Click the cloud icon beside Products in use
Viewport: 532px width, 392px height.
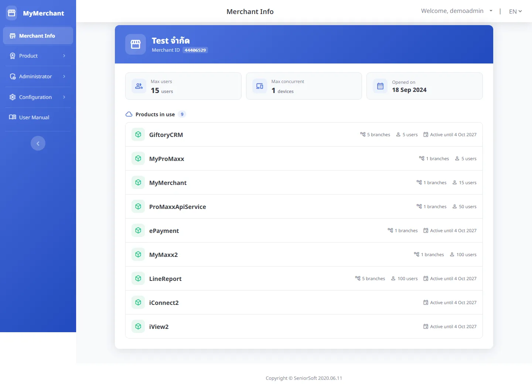tap(129, 114)
